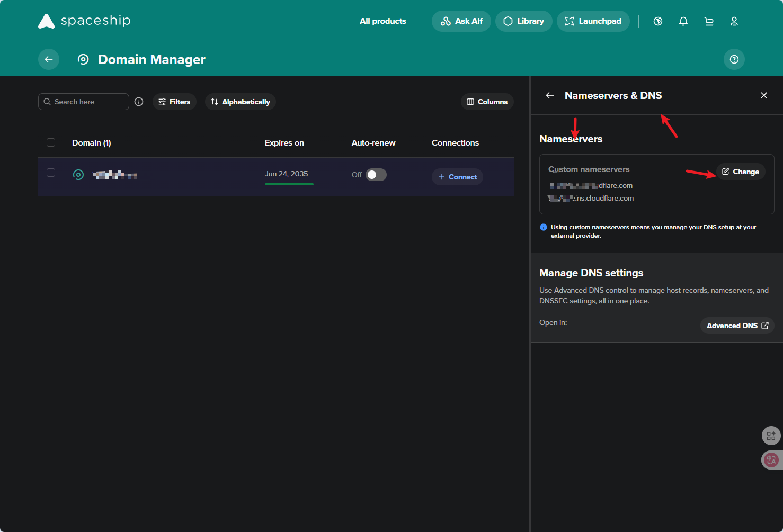Click the search info icon

tap(139, 102)
